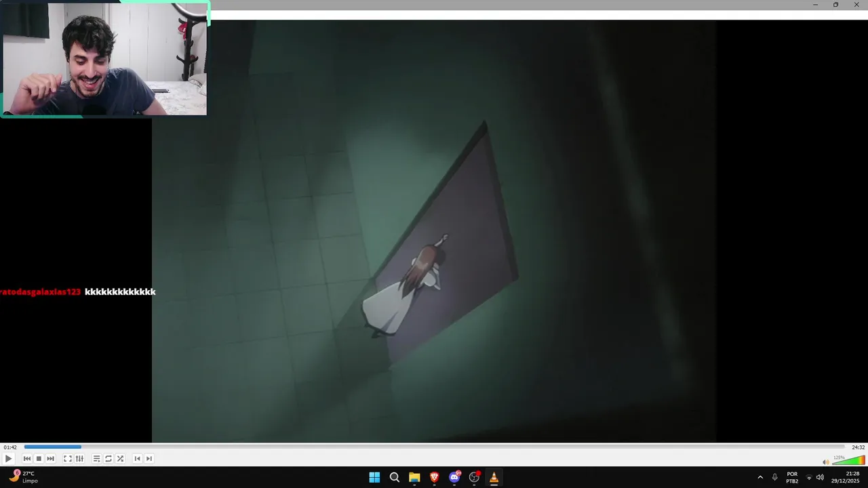Minimize the VLC window
The height and width of the screenshot is (488, 868).
(815, 5)
